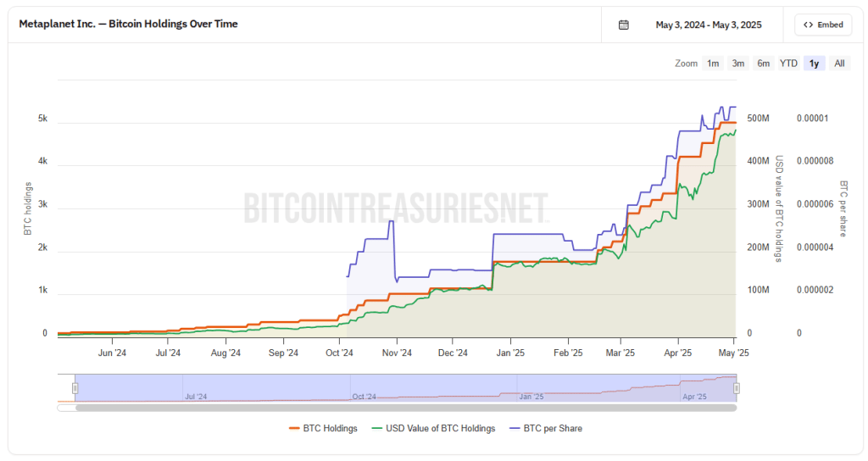Select the 1m zoom range

(x=713, y=64)
